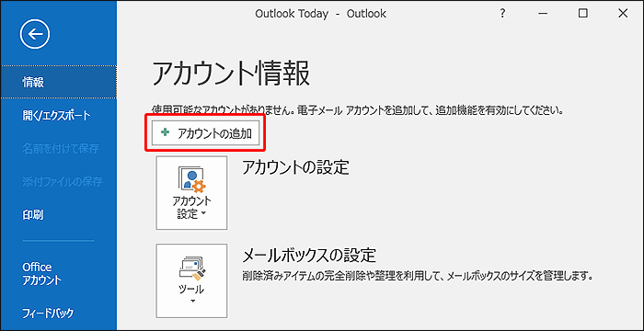Screen dimensions: 644x331
Task: Click the mailbox tools broom icon
Action: pyautogui.click(x=191, y=268)
